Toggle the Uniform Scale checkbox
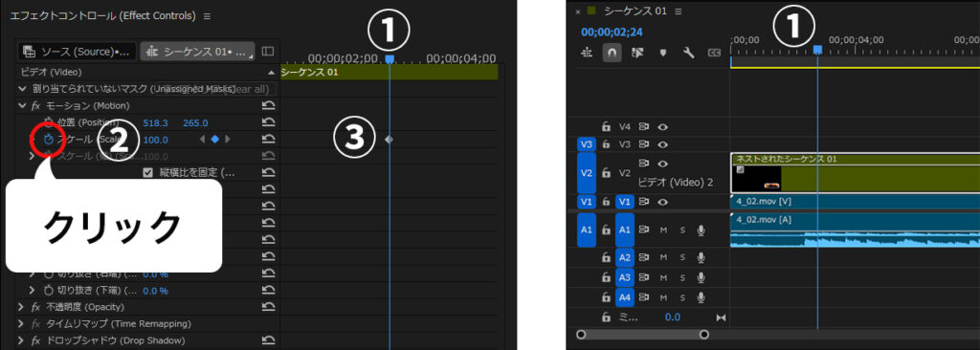Screen dimensions: 980x350 [148, 173]
